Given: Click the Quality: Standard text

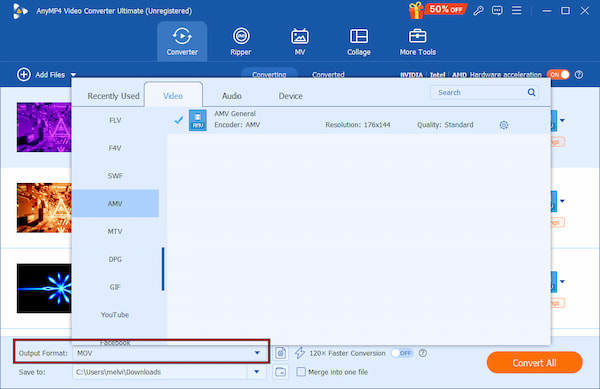Looking at the screenshot, I should [445, 125].
